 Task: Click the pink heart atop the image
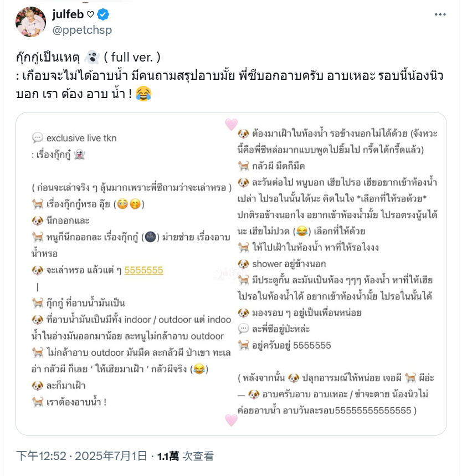231,124
